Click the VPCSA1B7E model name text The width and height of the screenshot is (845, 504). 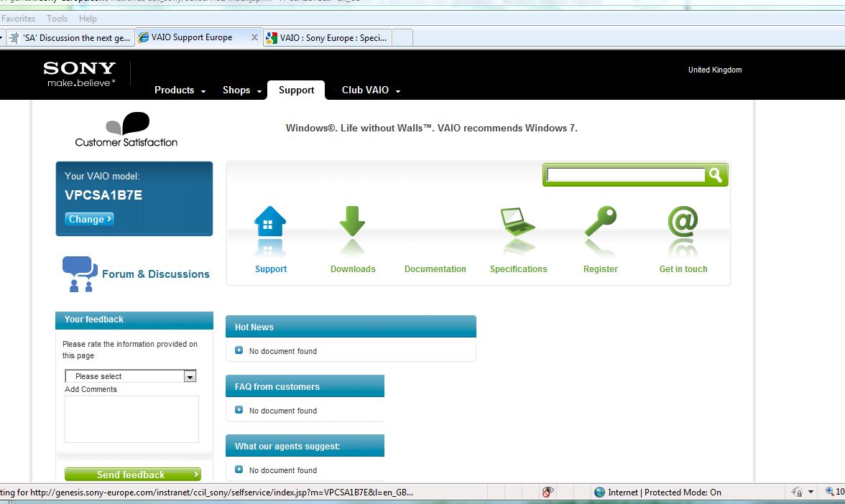point(103,195)
